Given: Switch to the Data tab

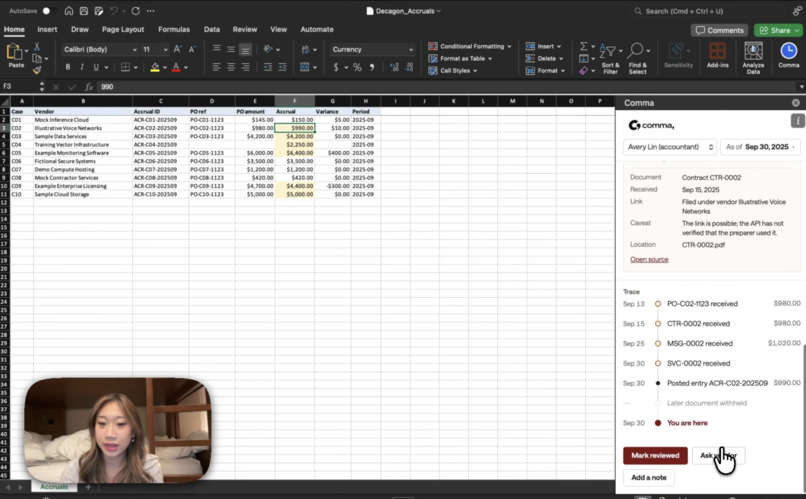Looking at the screenshot, I should (211, 29).
